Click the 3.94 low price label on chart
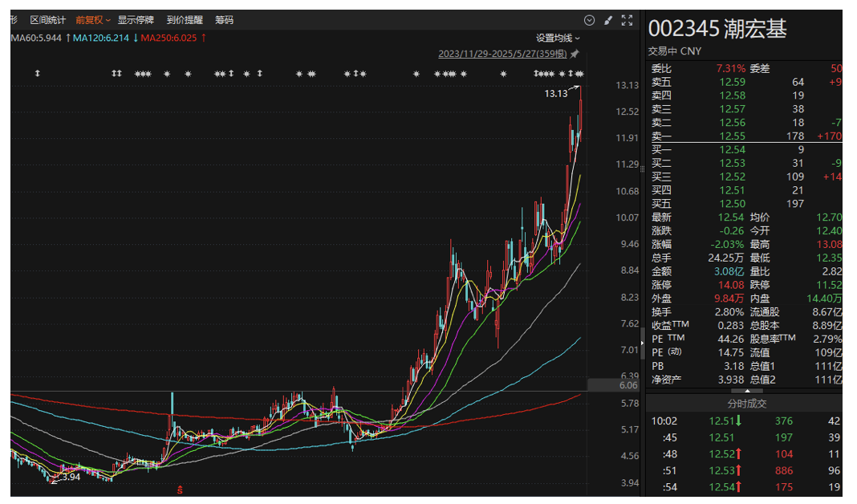 pyautogui.click(x=71, y=478)
